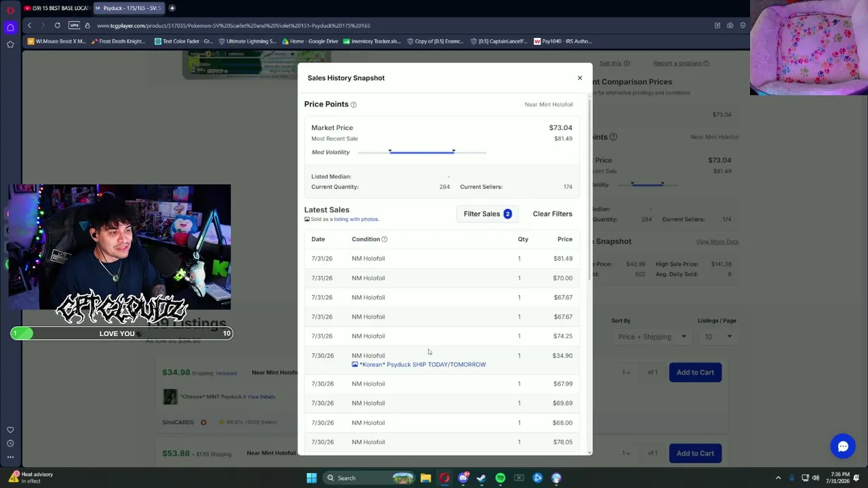Go forward in browser history
868x488 pixels.
(x=43, y=26)
